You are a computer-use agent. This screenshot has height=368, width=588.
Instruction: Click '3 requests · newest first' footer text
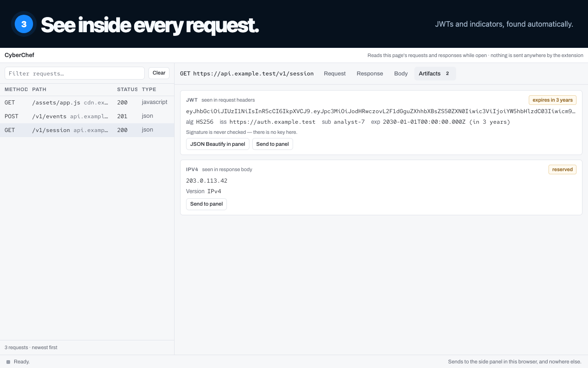tap(31, 347)
